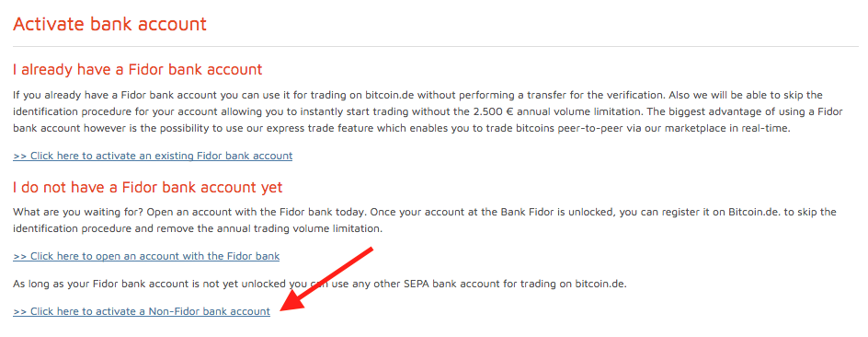Click the horizontal divider below the page title
Image resolution: width=868 pixels, height=337 pixels.
[436, 47]
